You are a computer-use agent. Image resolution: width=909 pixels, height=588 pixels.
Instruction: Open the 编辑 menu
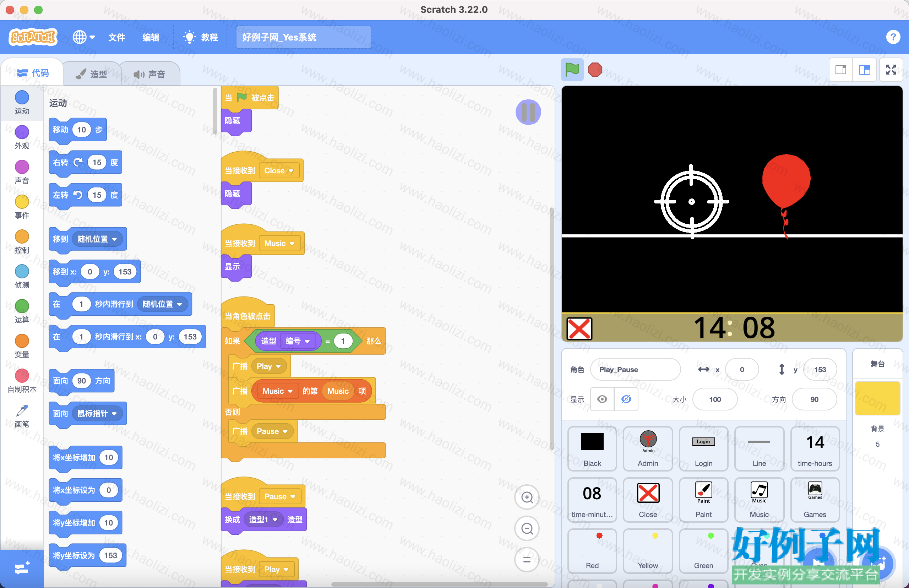pyautogui.click(x=151, y=37)
